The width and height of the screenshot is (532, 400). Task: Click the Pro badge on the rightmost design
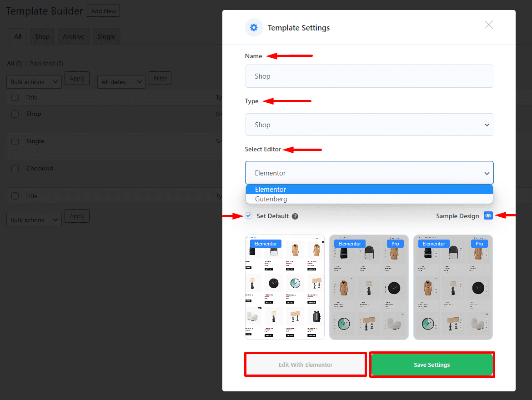tap(479, 244)
